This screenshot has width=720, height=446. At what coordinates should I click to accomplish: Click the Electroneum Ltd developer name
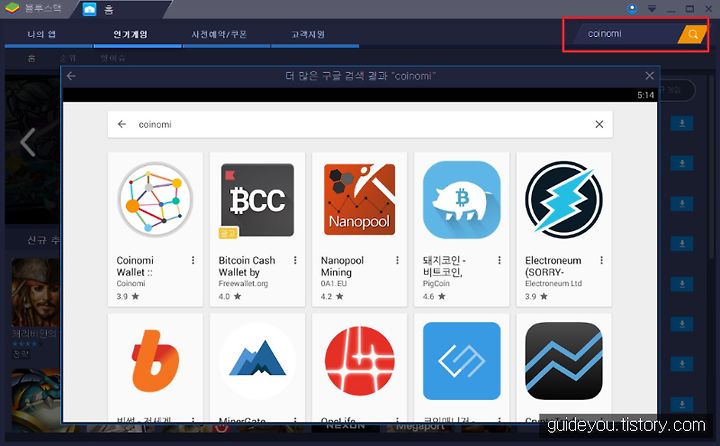[x=553, y=283]
